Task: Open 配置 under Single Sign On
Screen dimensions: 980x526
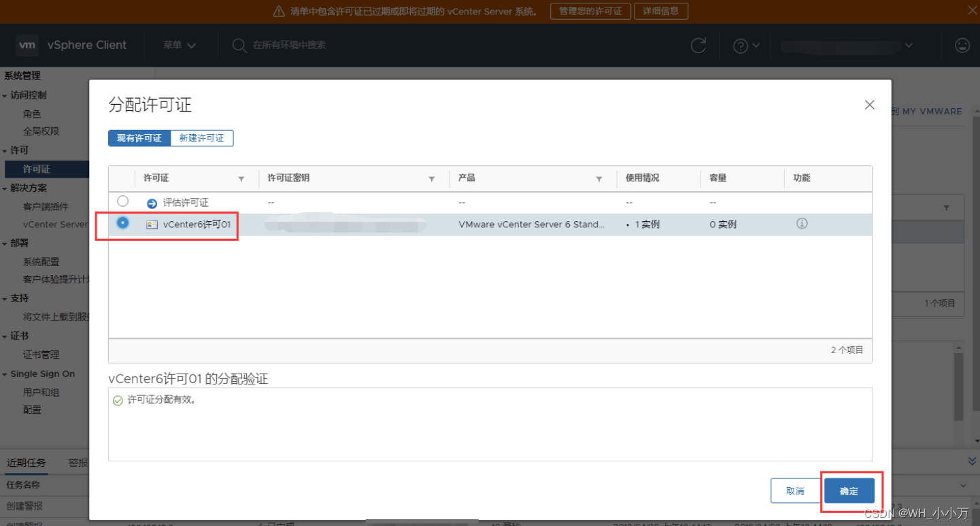Action: coord(32,410)
